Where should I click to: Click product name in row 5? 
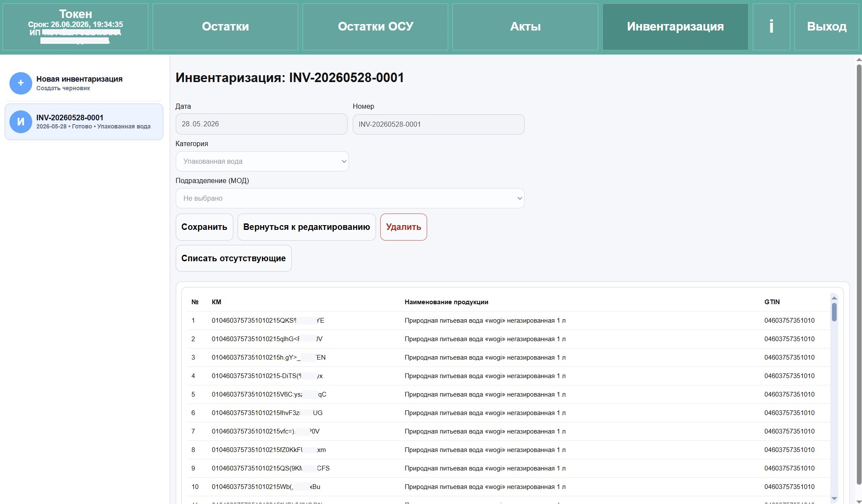pyautogui.click(x=485, y=394)
